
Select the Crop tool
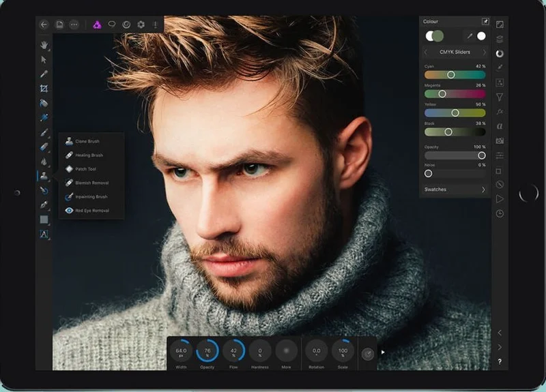pos(44,89)
